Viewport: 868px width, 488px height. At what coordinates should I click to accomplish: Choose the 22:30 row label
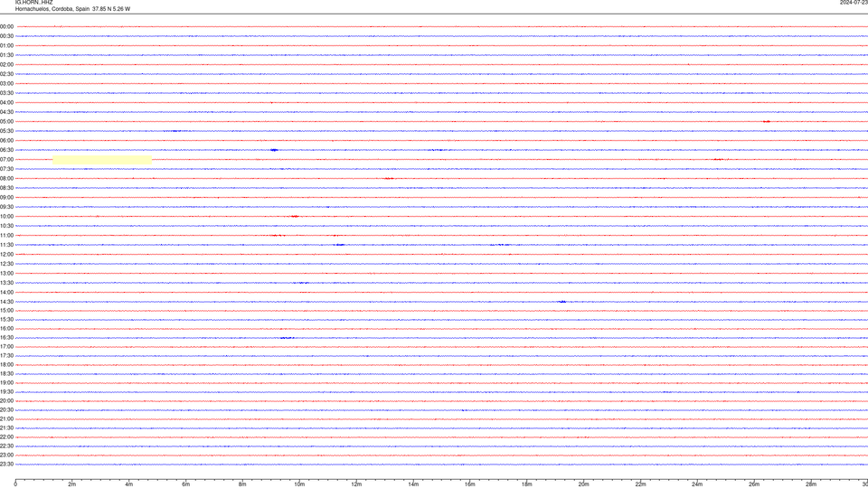pos(6,446)
